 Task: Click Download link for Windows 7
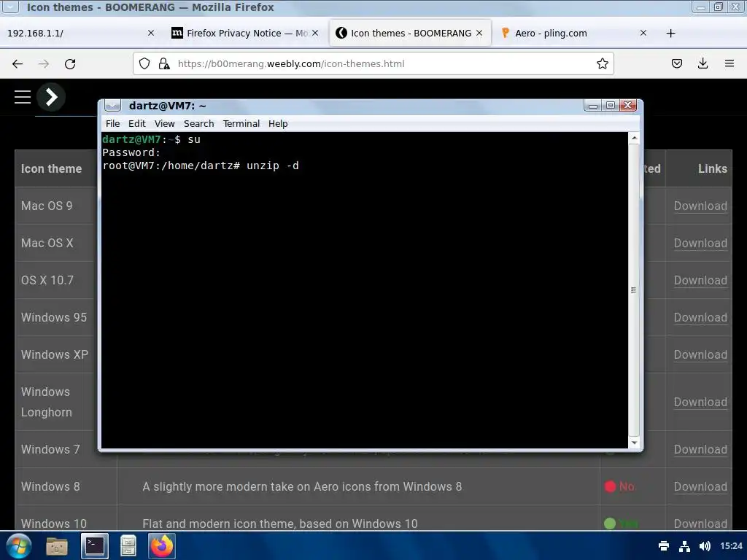click(x=700, y=449)
